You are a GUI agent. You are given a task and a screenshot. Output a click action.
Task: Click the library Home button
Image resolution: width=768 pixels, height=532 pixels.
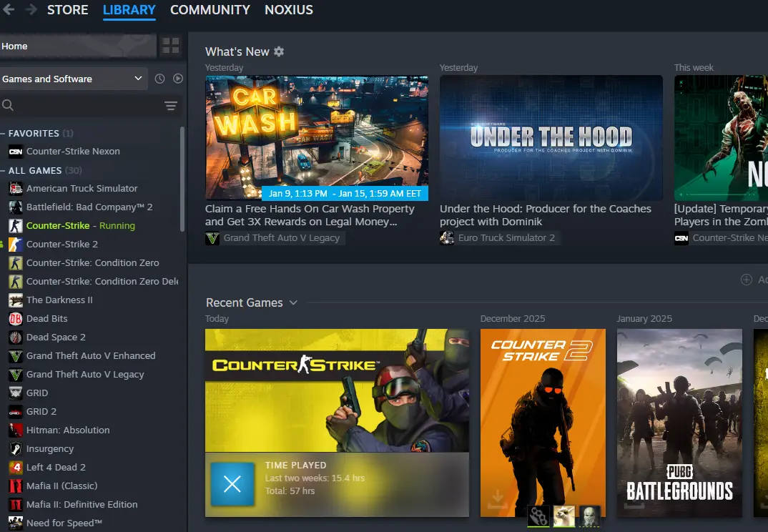[77, 46]
